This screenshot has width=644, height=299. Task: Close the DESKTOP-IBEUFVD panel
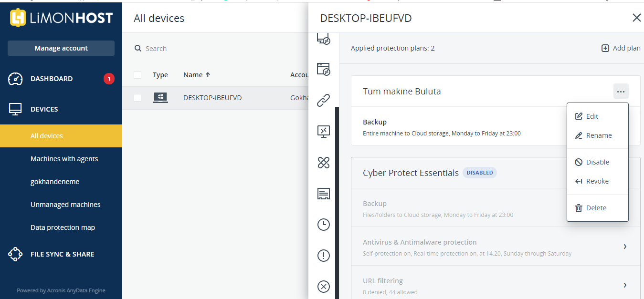click(636, 18)
